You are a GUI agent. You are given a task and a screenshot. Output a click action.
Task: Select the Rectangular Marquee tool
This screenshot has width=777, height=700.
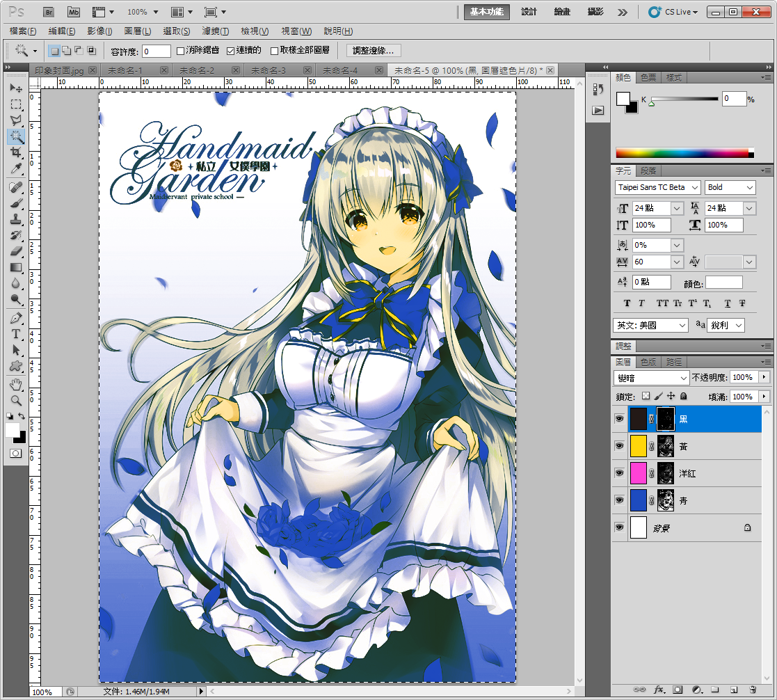click(16, 104)
